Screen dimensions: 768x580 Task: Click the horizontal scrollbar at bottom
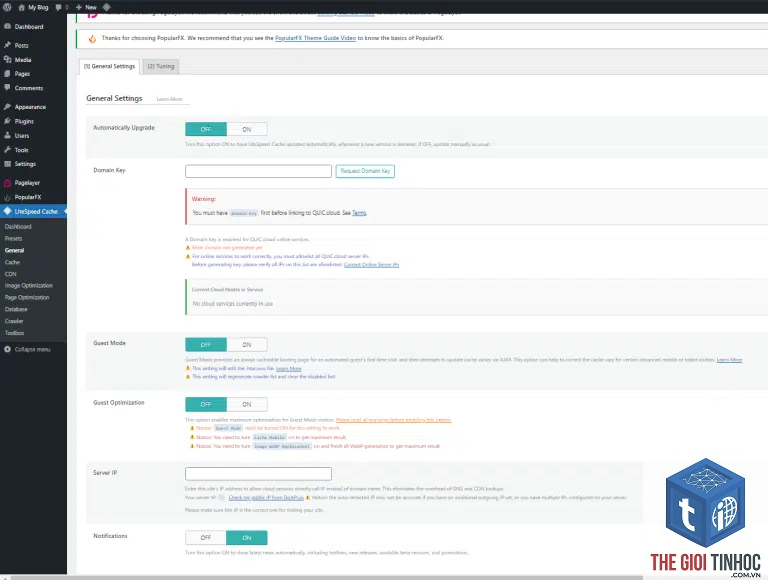click(x=327, y=577)
